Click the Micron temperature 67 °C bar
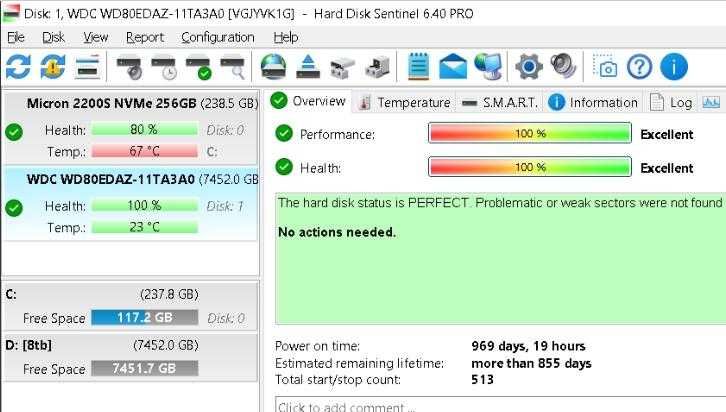The height and width of the screenshot is (412, 726). coord(144,151)
